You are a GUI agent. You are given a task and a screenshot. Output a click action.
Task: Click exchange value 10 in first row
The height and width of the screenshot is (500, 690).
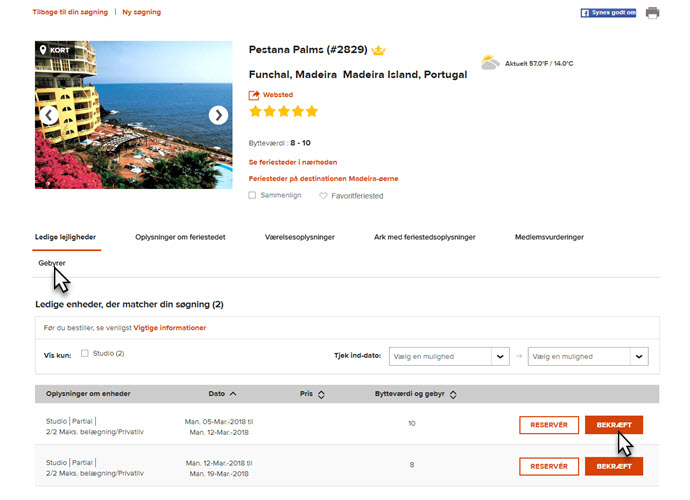(x=411, y=423)
